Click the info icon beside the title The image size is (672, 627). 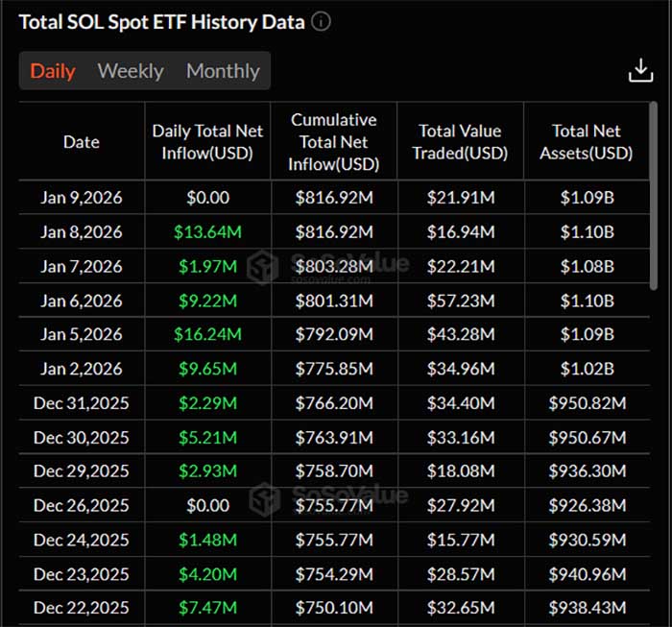coord(321,21)
